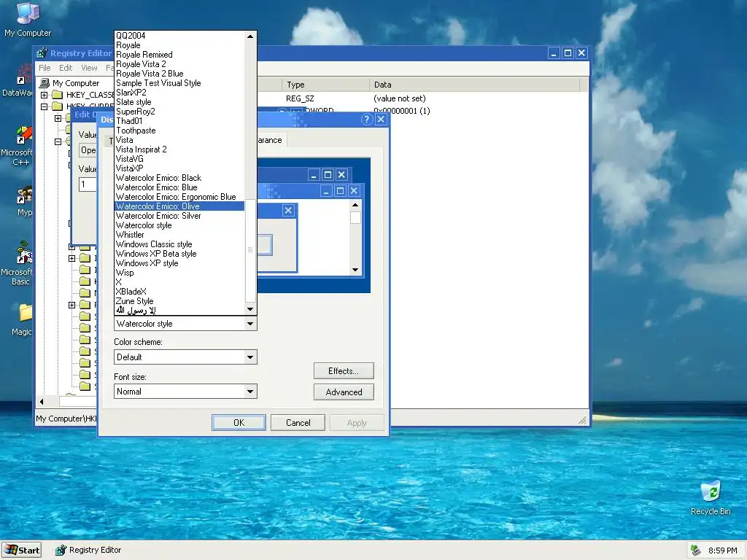Image resolution: width=747 pixels, height=560 pixels.
Task: Click the (value not set) data cell
Action: (399, 98)
